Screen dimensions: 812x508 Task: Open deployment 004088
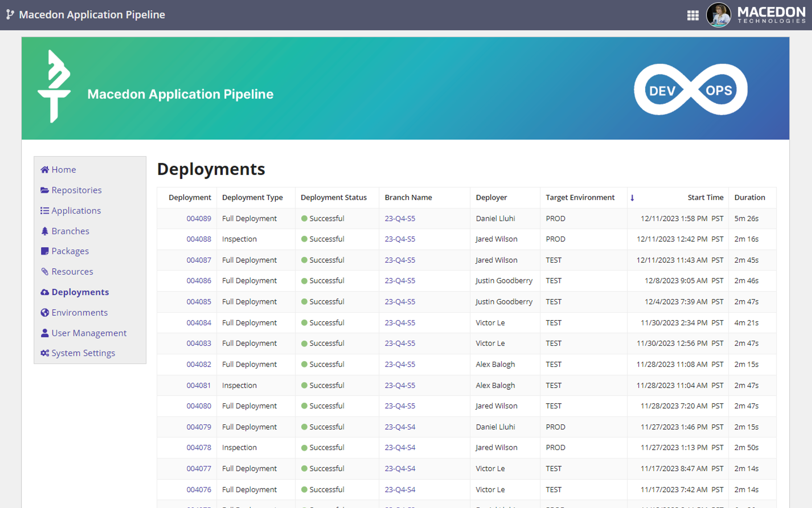(x=199, y=239)
